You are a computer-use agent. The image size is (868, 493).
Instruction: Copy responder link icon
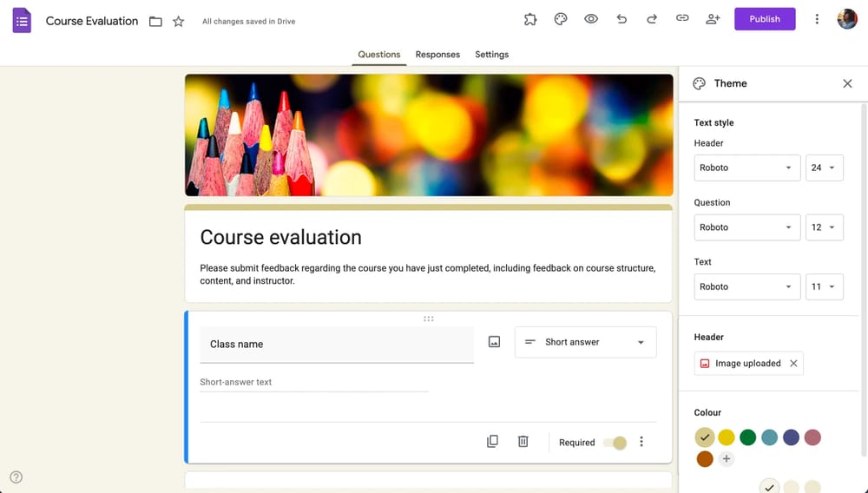[x=682, y=18]
